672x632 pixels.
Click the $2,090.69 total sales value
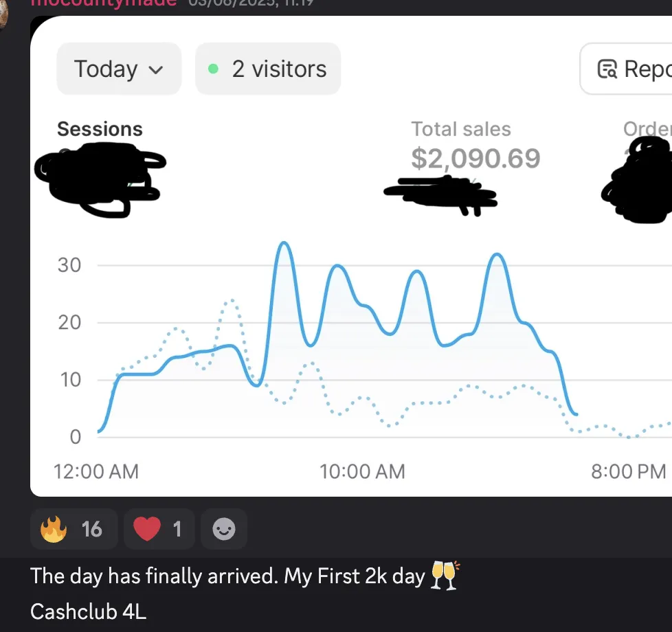point(475,159)
